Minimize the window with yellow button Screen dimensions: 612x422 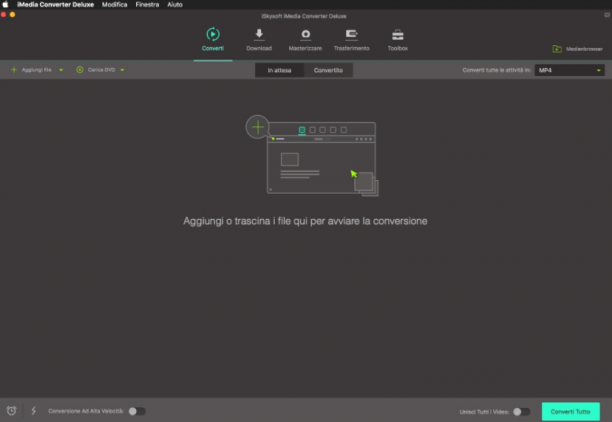pos(12,15)
